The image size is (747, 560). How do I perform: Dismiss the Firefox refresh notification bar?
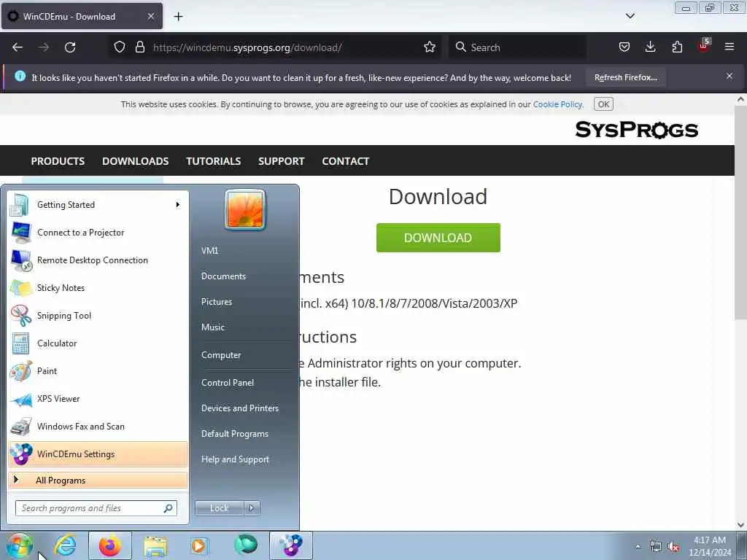(729, 76)
